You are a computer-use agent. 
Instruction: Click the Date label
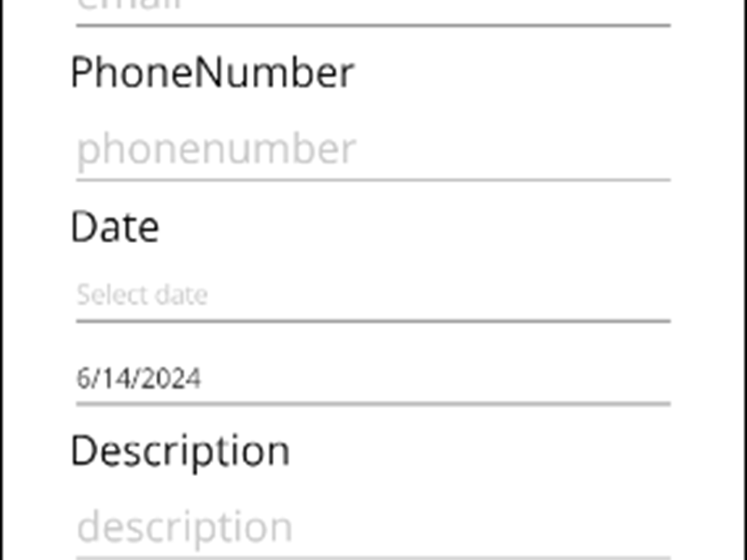coord(115,228)
